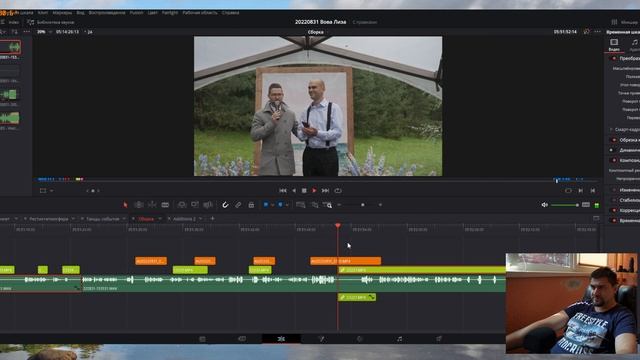Toggle loop playback
The width and height of the screenshot is (640, 360).
tap(338, 191)
